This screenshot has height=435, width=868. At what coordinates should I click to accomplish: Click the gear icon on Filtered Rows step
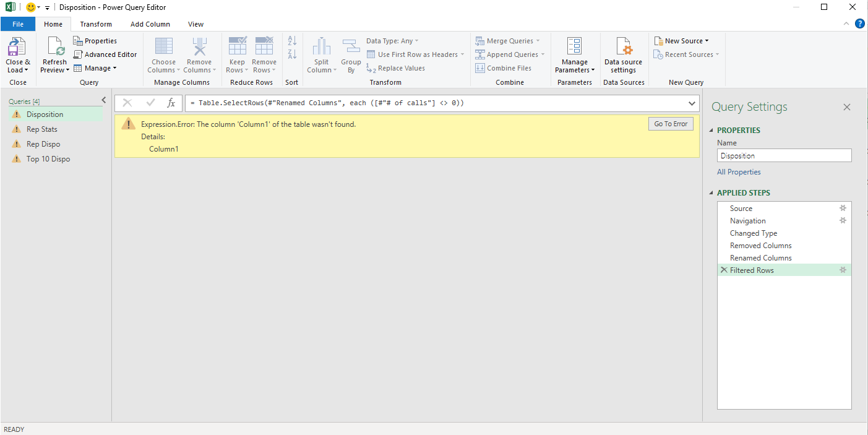843,270
